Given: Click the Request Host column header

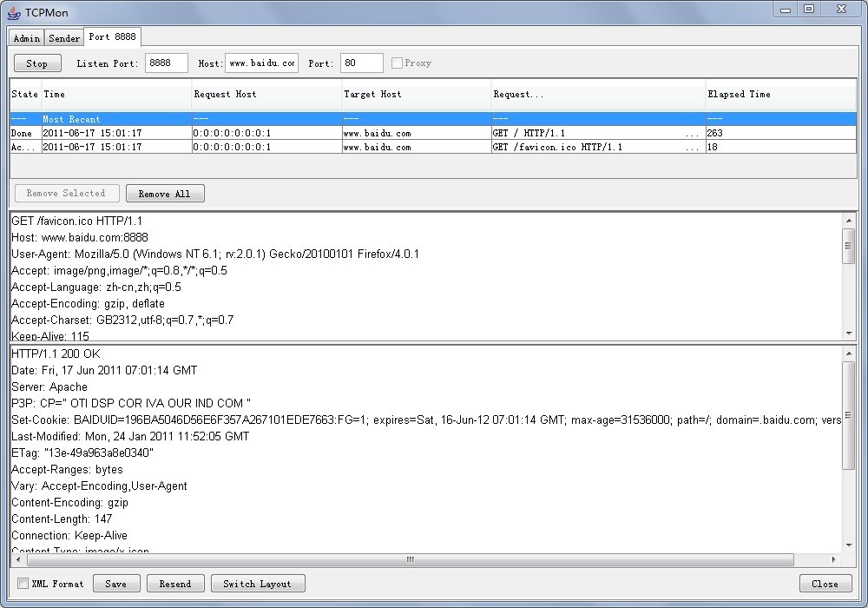Looking at the screenshot, I should pyautogui.click(x=266, y=94).
